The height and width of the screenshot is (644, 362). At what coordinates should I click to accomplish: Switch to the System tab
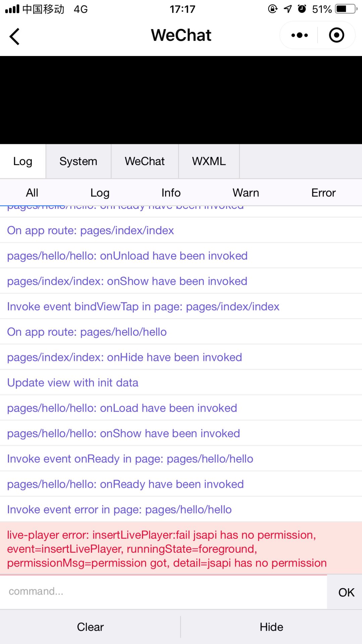point(78,161)
